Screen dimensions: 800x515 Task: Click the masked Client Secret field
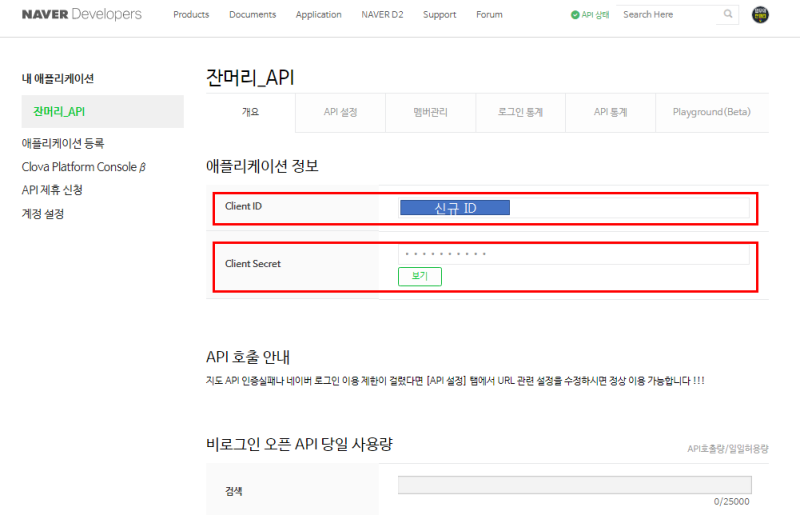click(x=573, y=254)
